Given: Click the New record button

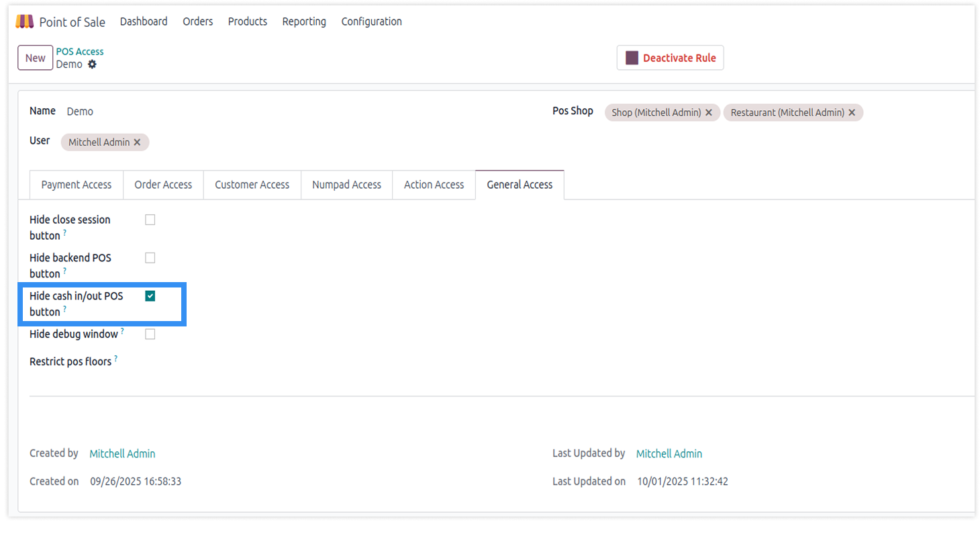Looking at the screenshot, I should click(x=35, y=58).
